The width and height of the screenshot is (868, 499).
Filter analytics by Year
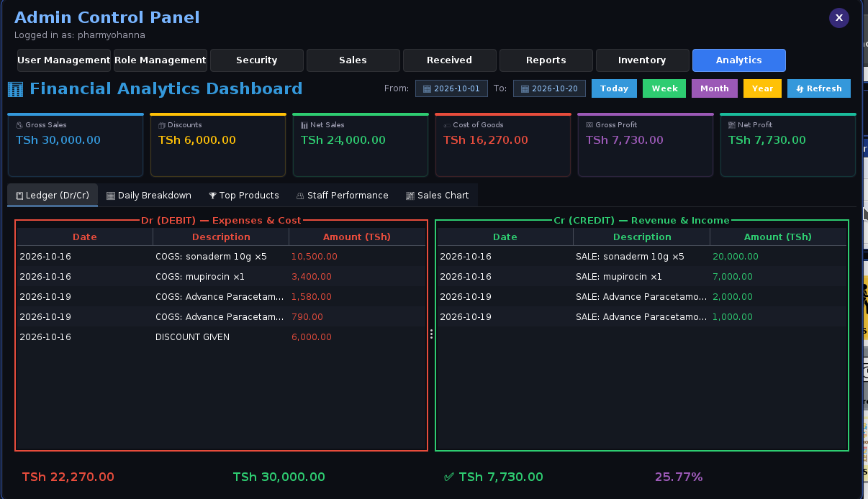click(x=762, y=88)
